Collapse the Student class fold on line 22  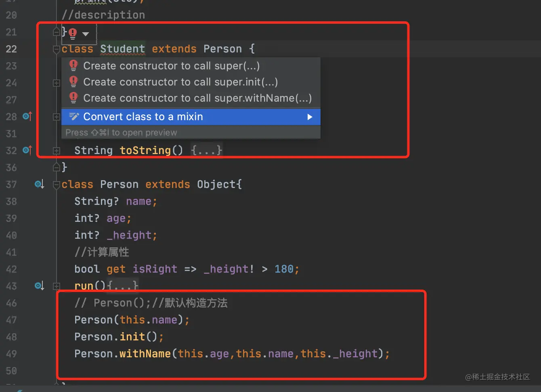[x=57, y=50]
